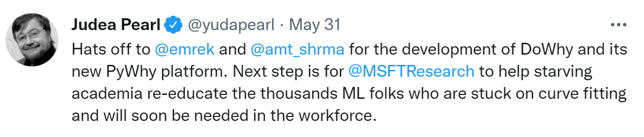The height and width of the screenshot is (137, 644).
Task: Open Judea Pearl's profile picture
Action: coord(32,40)
